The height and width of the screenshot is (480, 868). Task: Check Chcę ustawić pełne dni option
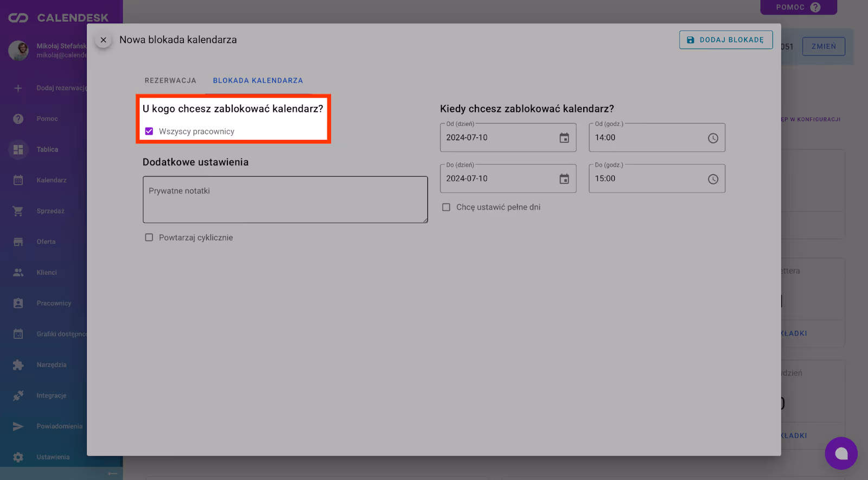pos(446,207)
